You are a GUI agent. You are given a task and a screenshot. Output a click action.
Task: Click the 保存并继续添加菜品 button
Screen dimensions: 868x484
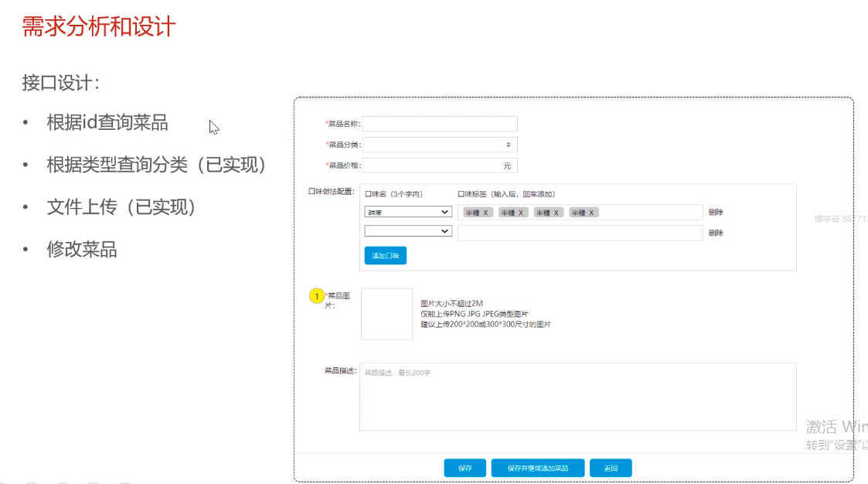coord(537,468)
